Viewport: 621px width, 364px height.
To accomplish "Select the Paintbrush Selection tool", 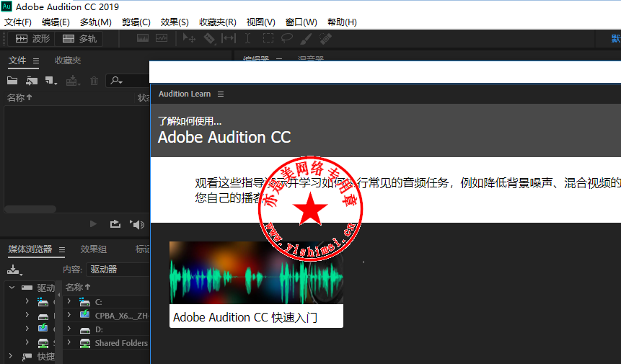I will pos(306,38).
